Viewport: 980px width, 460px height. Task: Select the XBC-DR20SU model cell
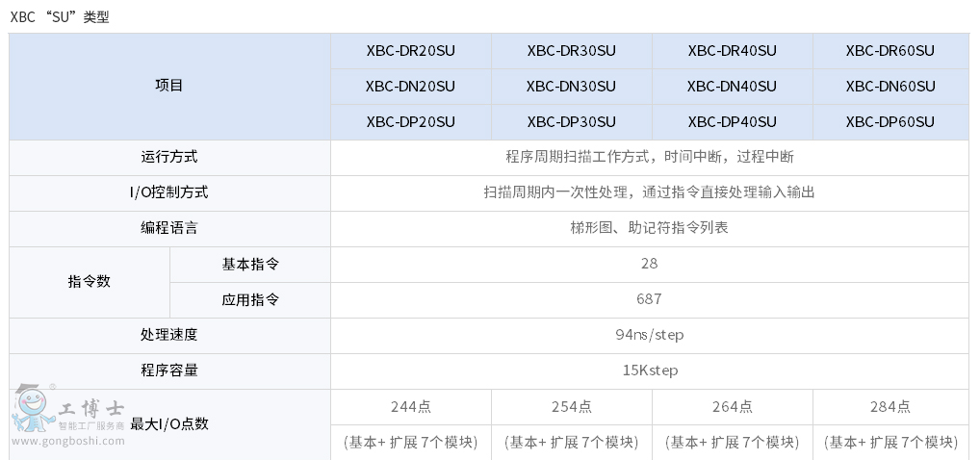(x=410, y=51)
